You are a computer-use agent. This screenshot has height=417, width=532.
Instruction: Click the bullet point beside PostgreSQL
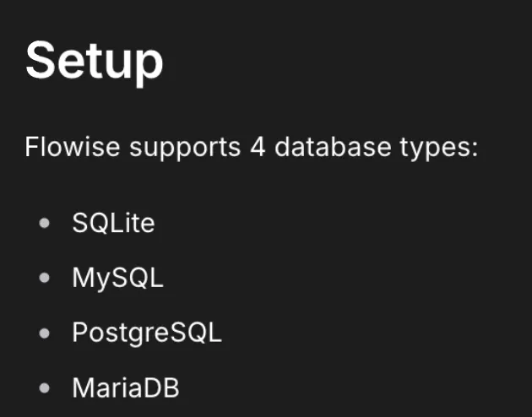pyautogui.click(x=45, y=333)
